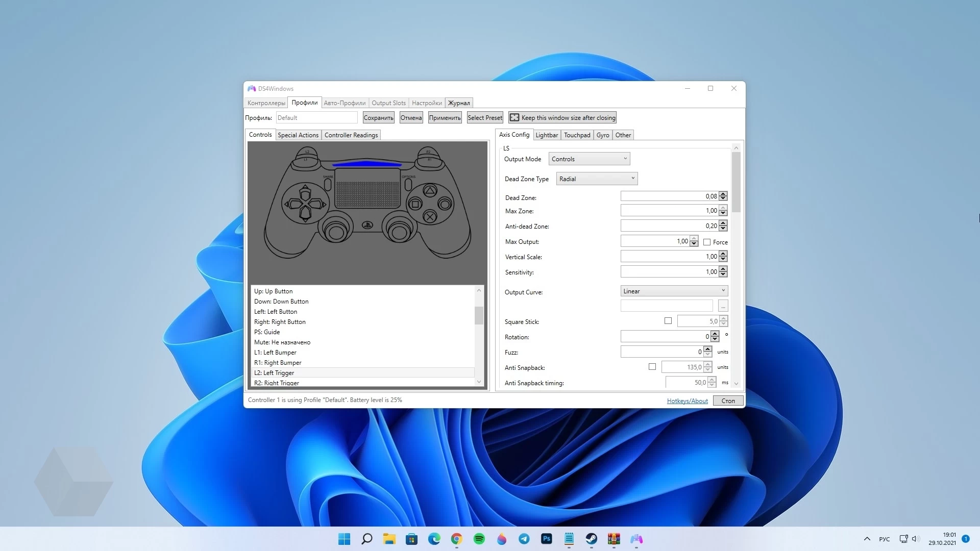Open Telegram from taskbar
Viewport: 980px width, 551px height.
pyautogui.click(x=524, y=539)
